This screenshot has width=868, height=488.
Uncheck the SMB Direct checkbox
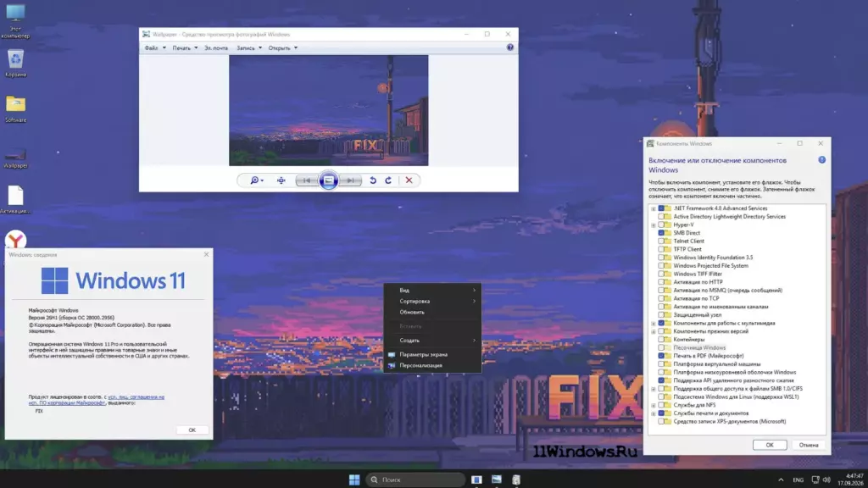pyautogui.click(x=661, y=233)
